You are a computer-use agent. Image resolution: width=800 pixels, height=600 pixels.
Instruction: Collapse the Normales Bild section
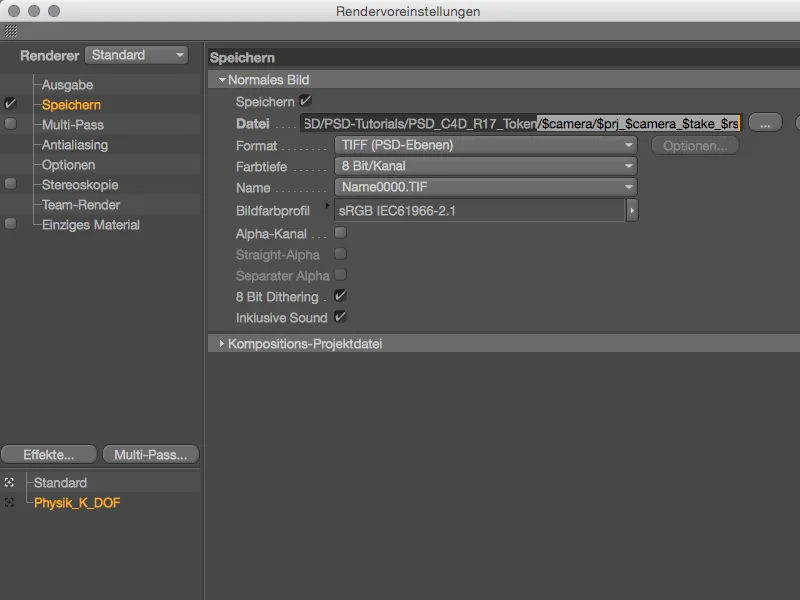coord(222,80)
